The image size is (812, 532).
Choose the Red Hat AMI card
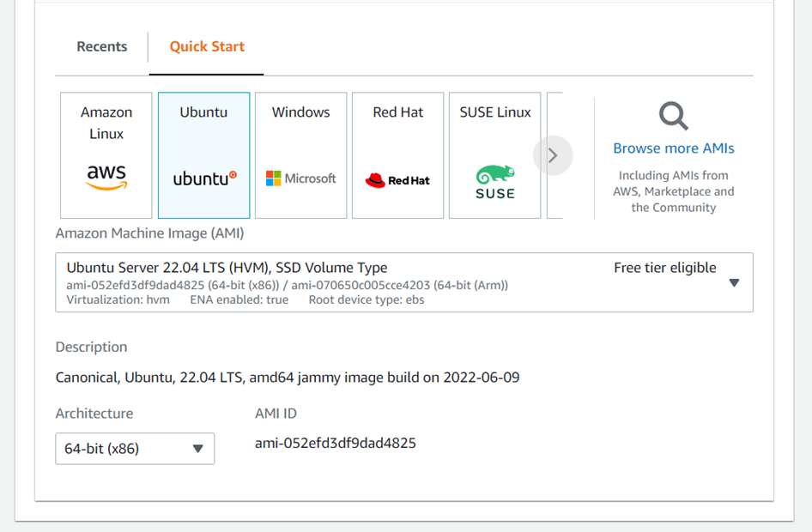point(397,155)
